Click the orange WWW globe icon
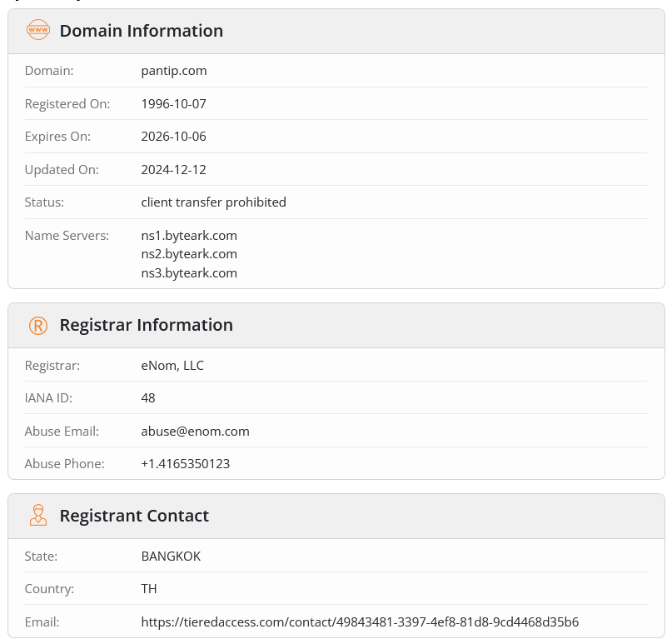 pyautogui.click(x=38, y=31)
